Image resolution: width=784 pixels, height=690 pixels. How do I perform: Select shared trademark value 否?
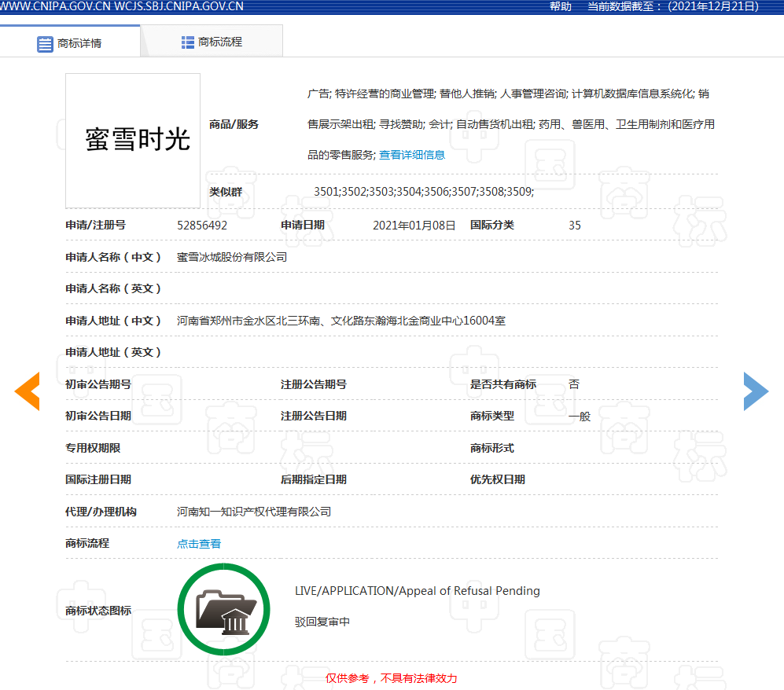point(574,384)
